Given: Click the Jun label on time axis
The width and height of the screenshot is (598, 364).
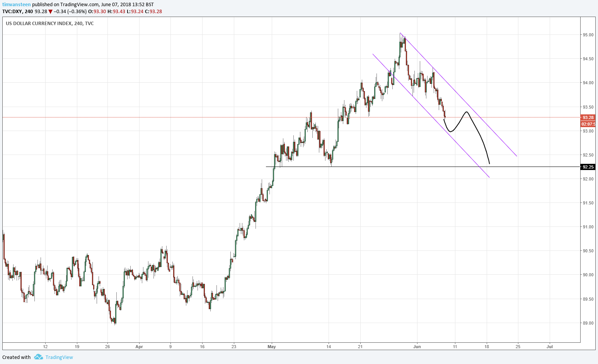Looking at the screenshot, I should (x=417, y=347).
